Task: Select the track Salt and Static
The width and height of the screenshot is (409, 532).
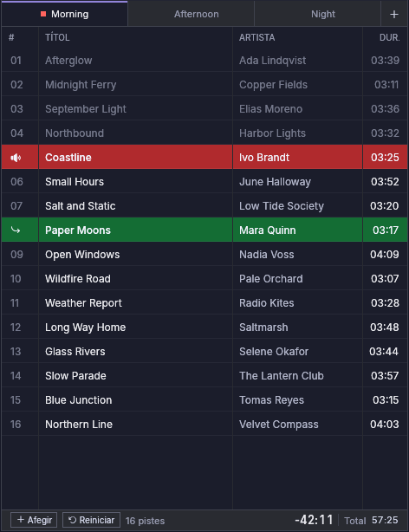Action: [204, 205]
